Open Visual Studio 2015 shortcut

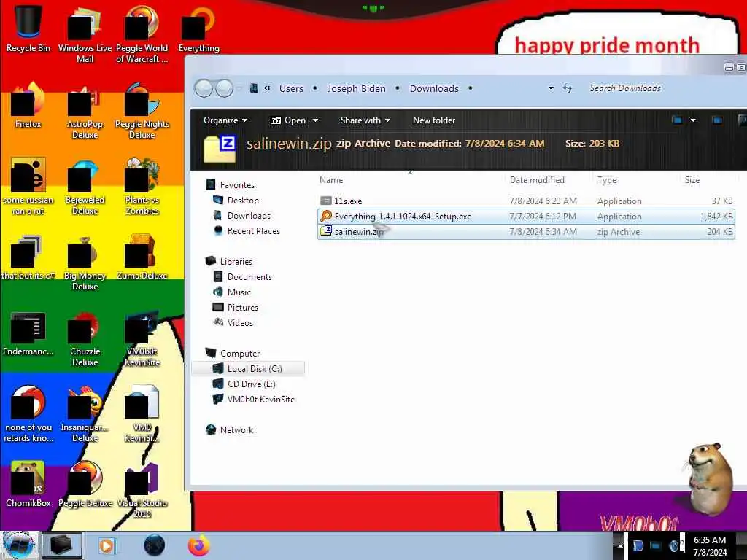point(142,491)
